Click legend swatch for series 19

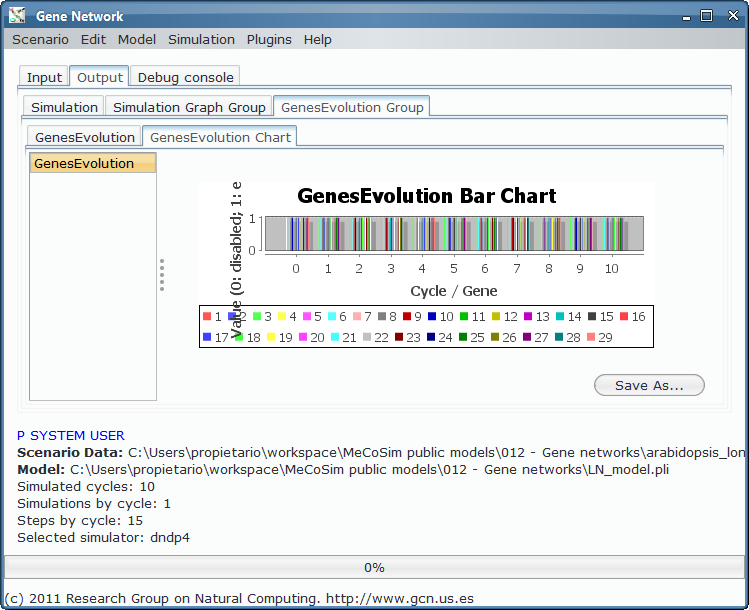271,337
